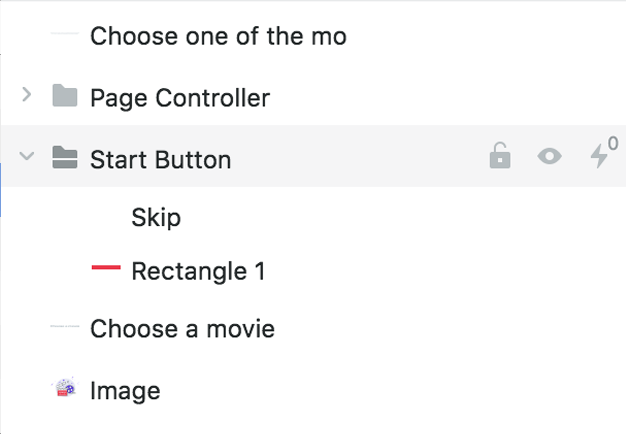
Task: Select the Rectangle 1 layer name
Action: click(x=198, y=271)
